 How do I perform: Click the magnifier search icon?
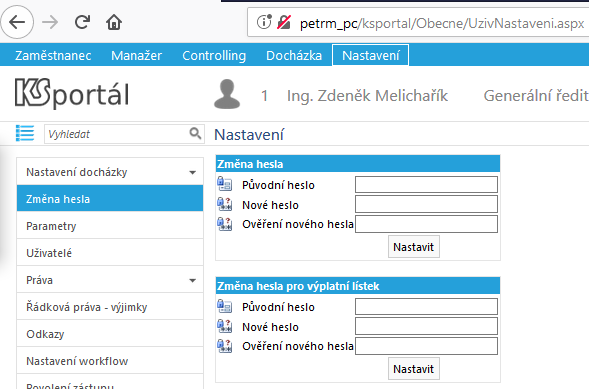[x=195, y=133]
